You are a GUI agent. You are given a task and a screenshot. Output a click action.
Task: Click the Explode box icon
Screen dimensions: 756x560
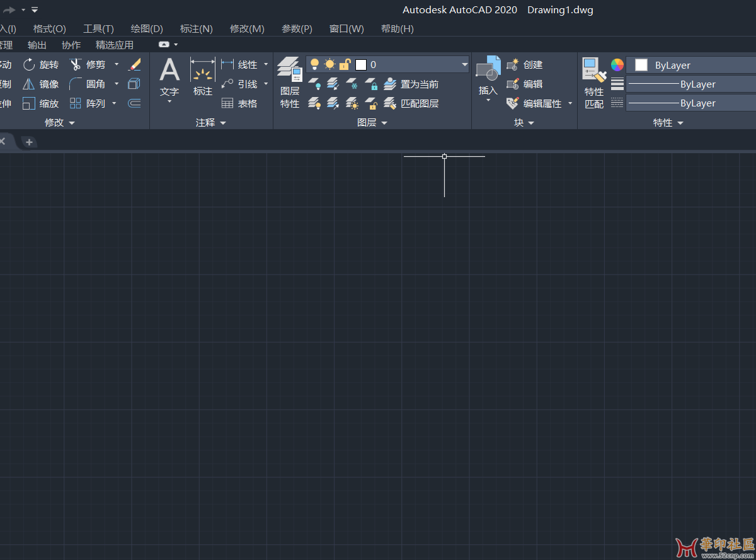click(134, 84)
